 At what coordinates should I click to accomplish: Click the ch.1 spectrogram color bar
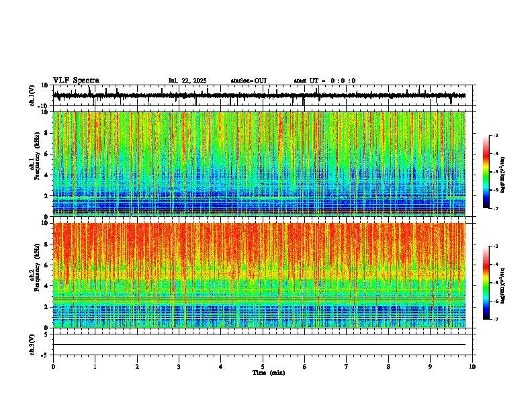tap(486, 171)
